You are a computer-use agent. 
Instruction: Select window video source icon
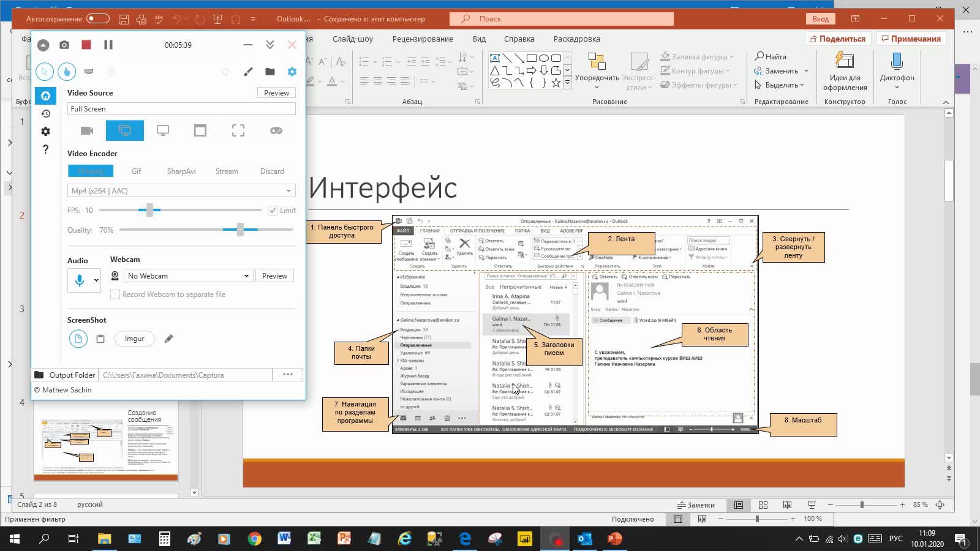[x=200, y=130]
